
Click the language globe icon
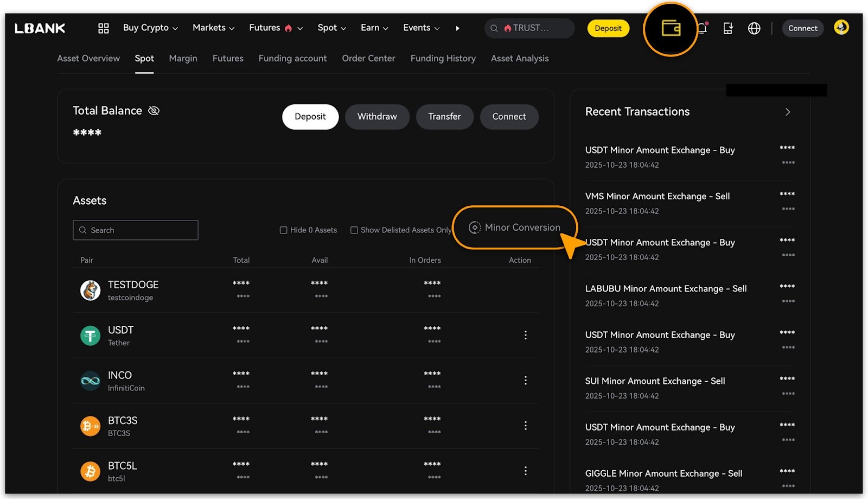(754, 28)
